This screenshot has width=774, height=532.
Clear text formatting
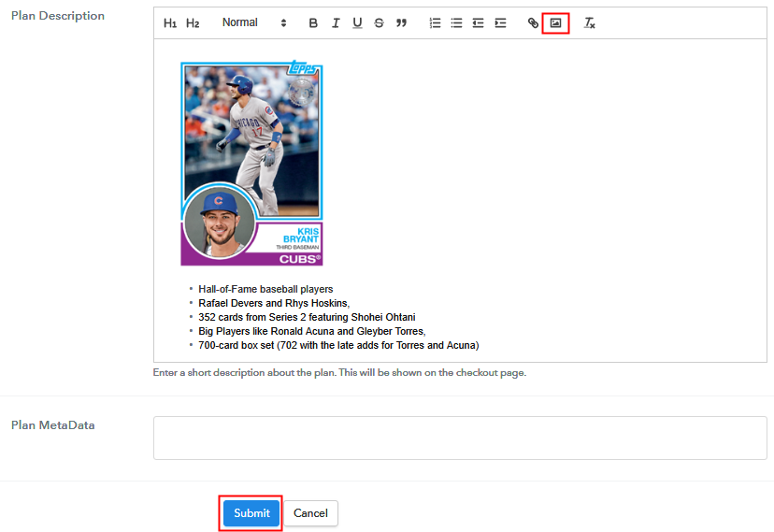click(590, 23)
